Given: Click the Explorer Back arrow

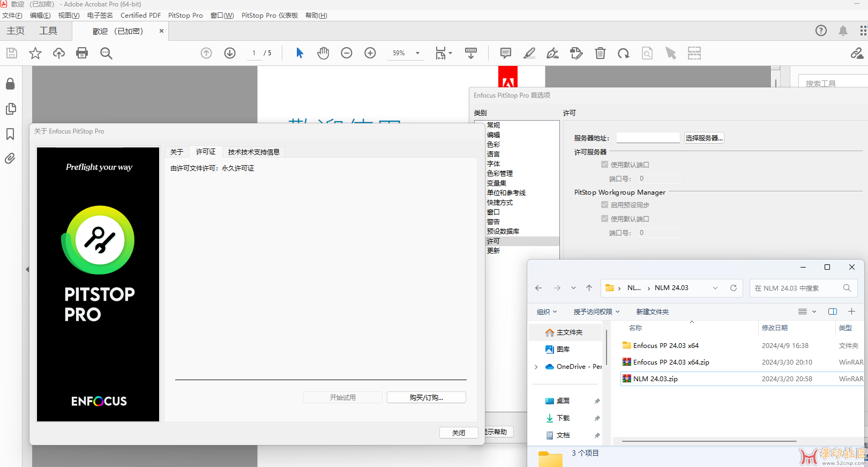Looking at the screenshot, I should (538, 288).
